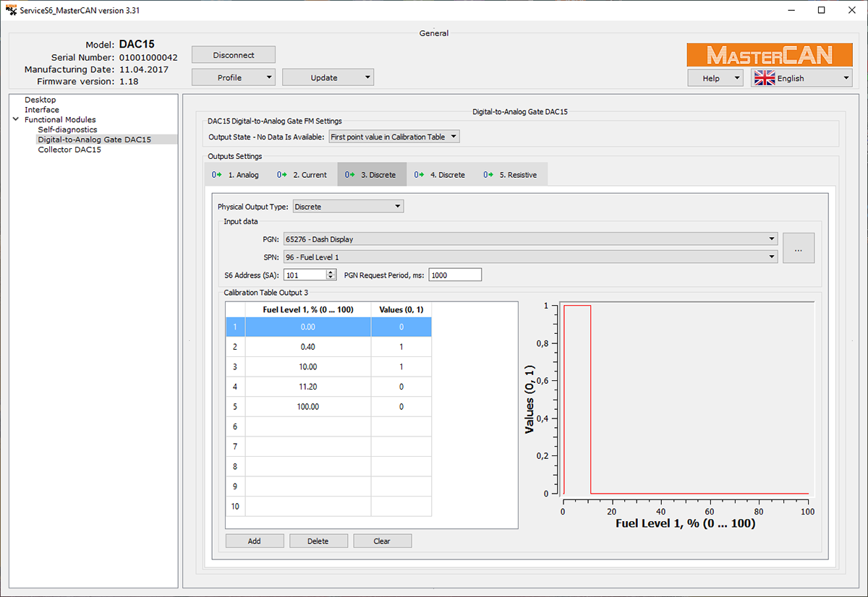Click the PGN Request Period input field

(x=454, y=275)
